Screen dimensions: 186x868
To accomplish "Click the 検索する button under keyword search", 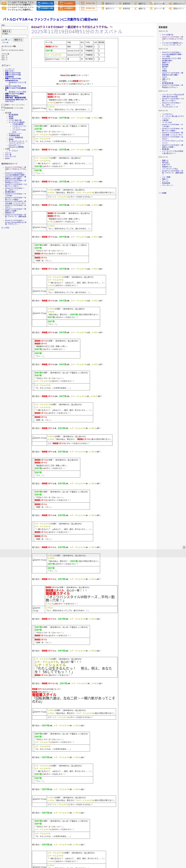I will pos(6,31).
